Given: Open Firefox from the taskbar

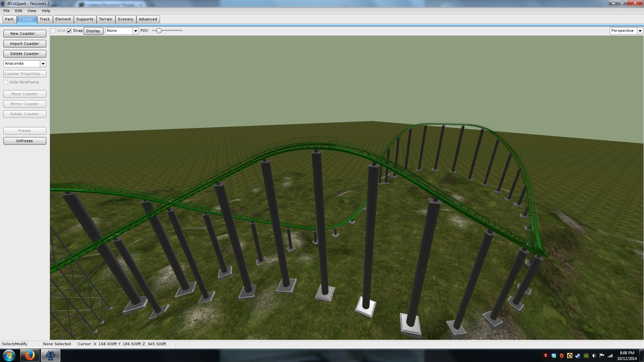Looking at the screenshot, I should [30, 355].
